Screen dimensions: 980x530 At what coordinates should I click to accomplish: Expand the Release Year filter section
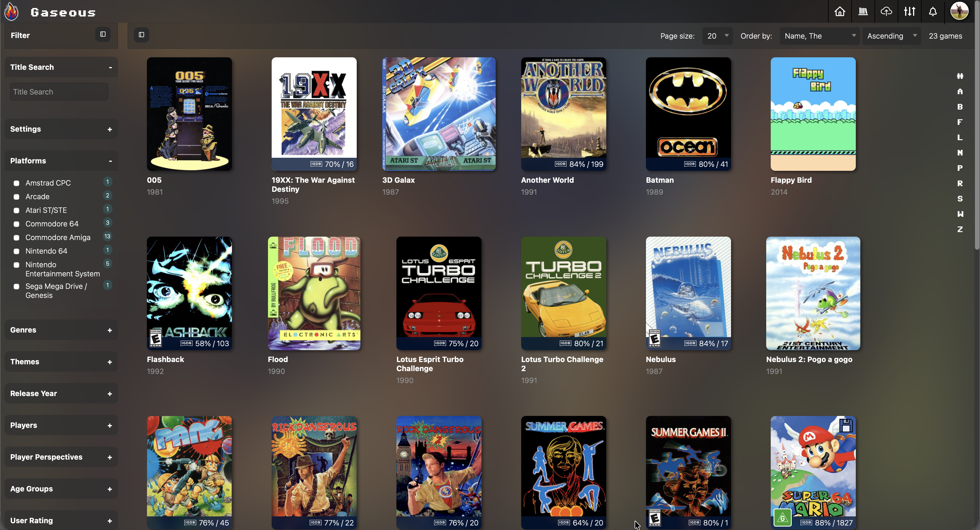[x=109, y=394]
